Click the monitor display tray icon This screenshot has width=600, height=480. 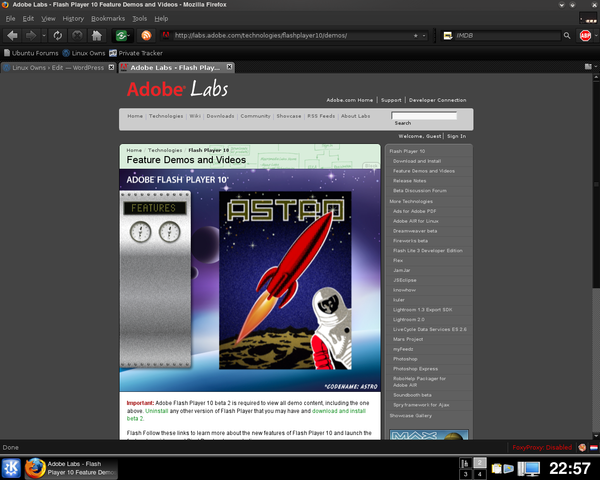click(529, 469)
